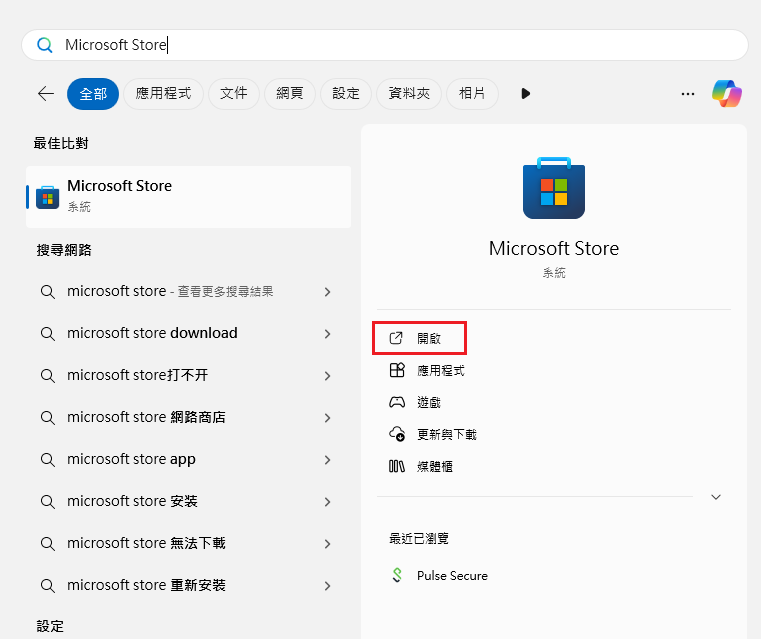Click the Pulse Secure recent item icon
The width and height of the screenshot is (761, 639).
click(x=397, y=576)
